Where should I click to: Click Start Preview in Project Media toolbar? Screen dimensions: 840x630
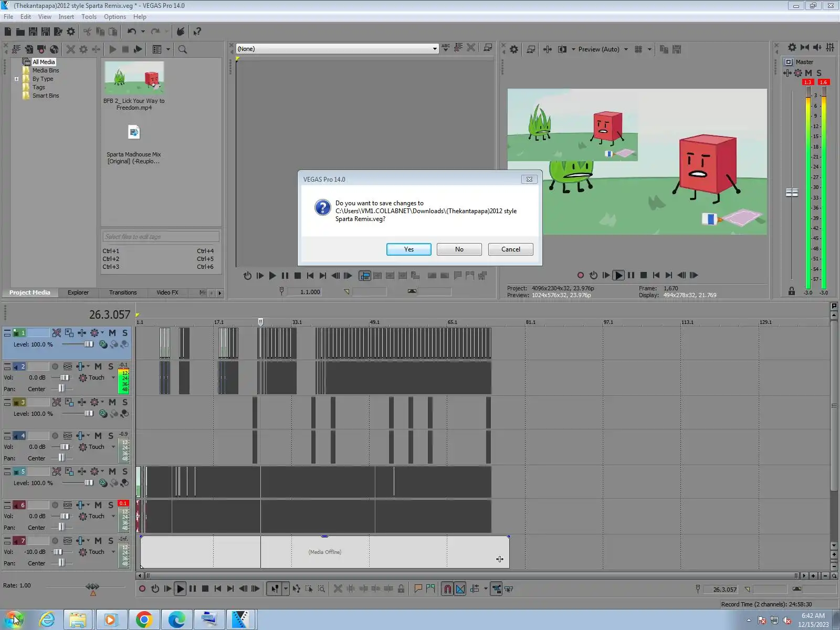[x=113, y=49]
